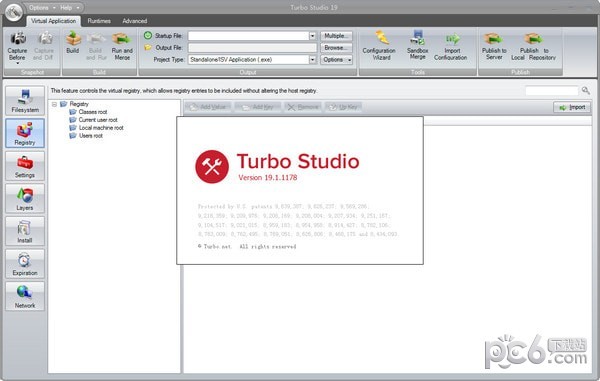Collapse the Registry tree root node
Viewport: 600px width, 381px height.
(54, 104)
